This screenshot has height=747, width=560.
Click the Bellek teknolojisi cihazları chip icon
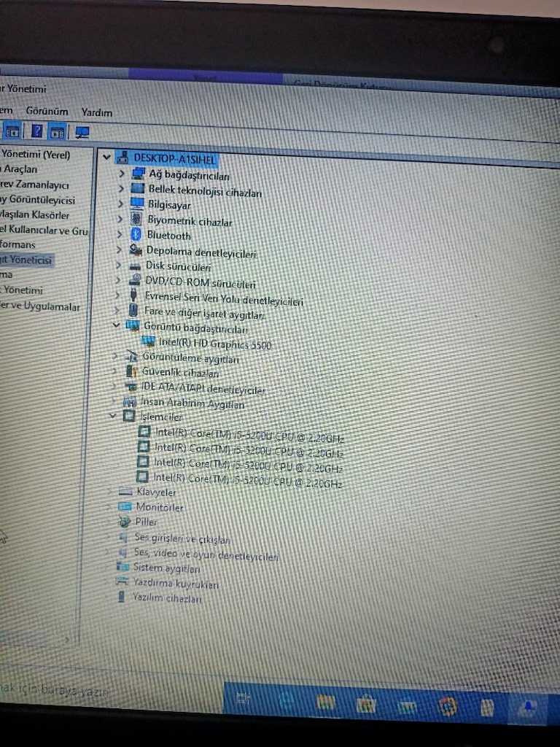coord(137,189)
